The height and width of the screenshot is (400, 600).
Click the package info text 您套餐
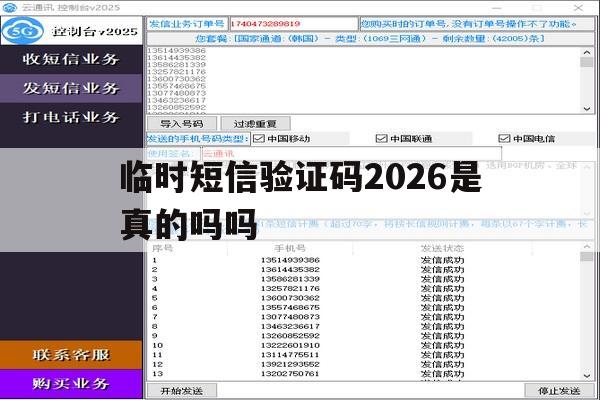coord(369,39)
